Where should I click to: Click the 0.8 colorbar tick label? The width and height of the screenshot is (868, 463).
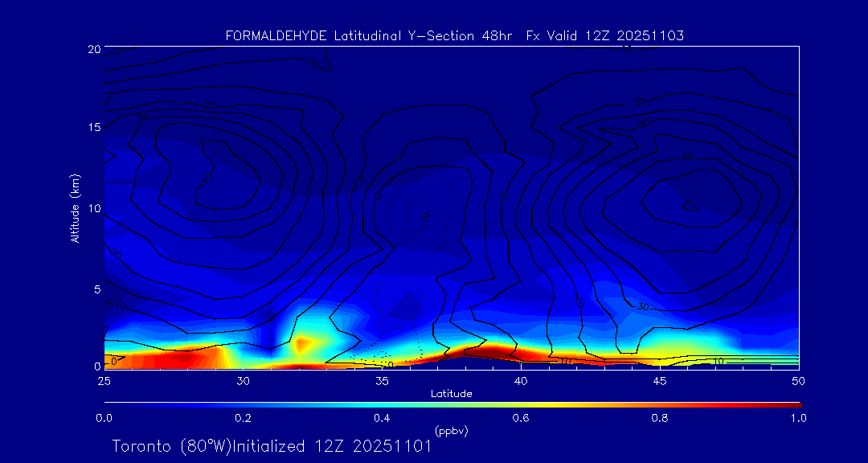pyautogui.click(x=661, y=418)
